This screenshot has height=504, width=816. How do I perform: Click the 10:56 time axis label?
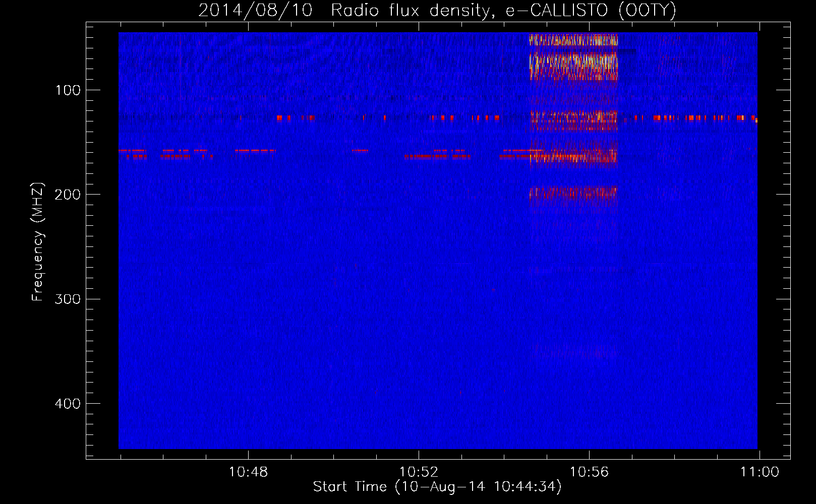(590, 472)
